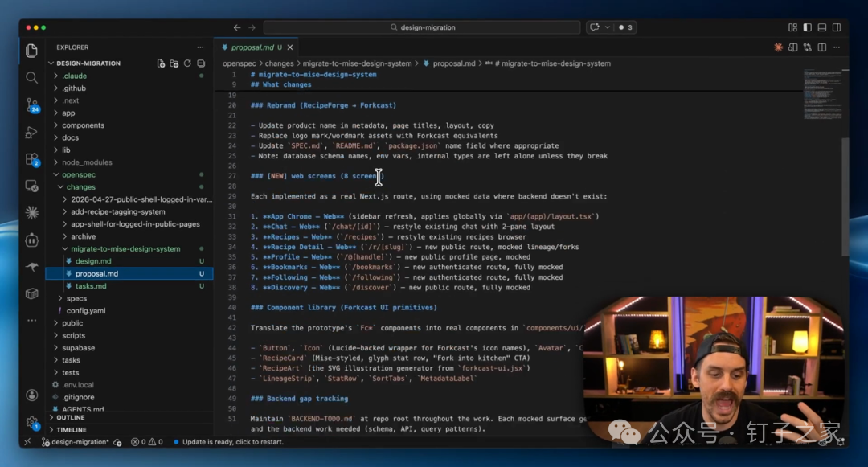868x467 pixels.
Task: Open markdown preview to the side
Action: click(x=792, y=47)
